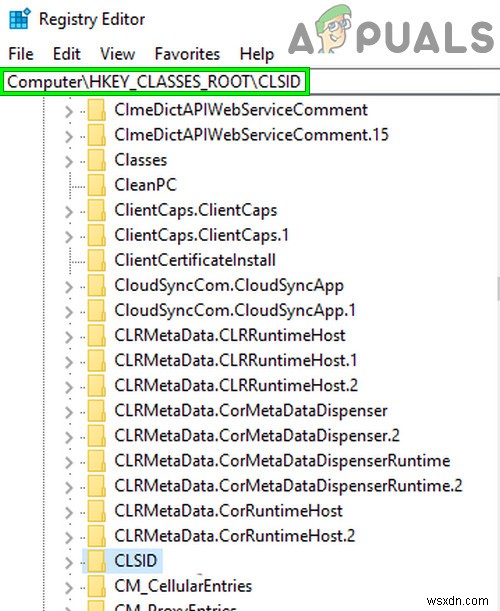The height and width of the screenshot is (611, 500).
Task: Click the CM_CellularEntries folder icon
Action: (96, 586)
